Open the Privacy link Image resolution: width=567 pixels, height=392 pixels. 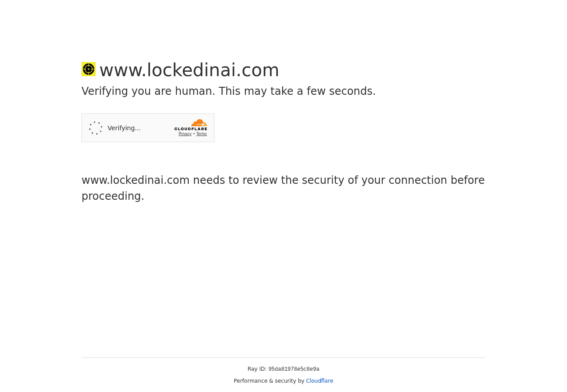point(185,133)
